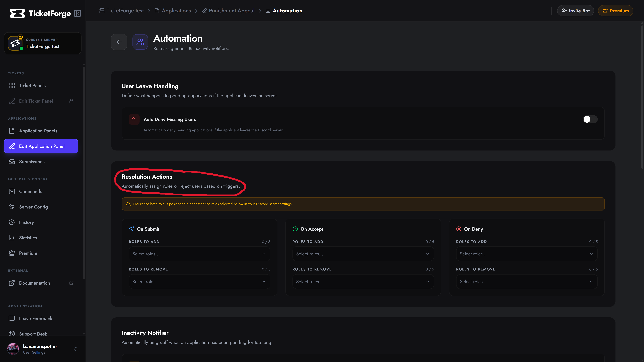Screen dimensions: 644x362
Task: Open On Accept Roles to Add dropdown
Action: [363, 254]
